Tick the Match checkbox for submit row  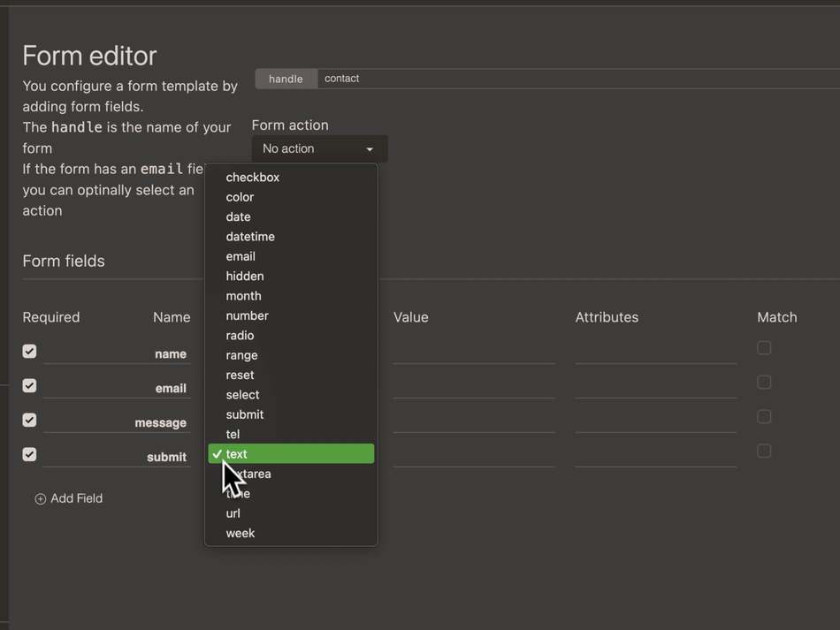click(764, 452)
